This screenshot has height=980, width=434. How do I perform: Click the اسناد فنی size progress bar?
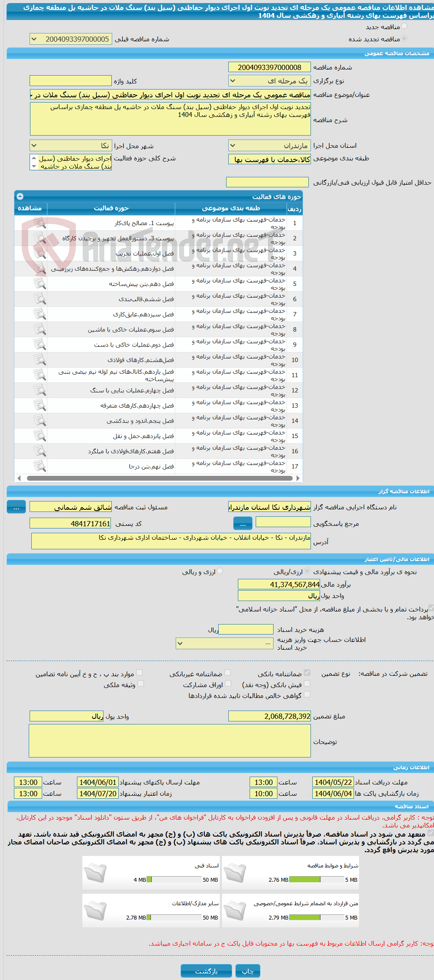point(174,880)
